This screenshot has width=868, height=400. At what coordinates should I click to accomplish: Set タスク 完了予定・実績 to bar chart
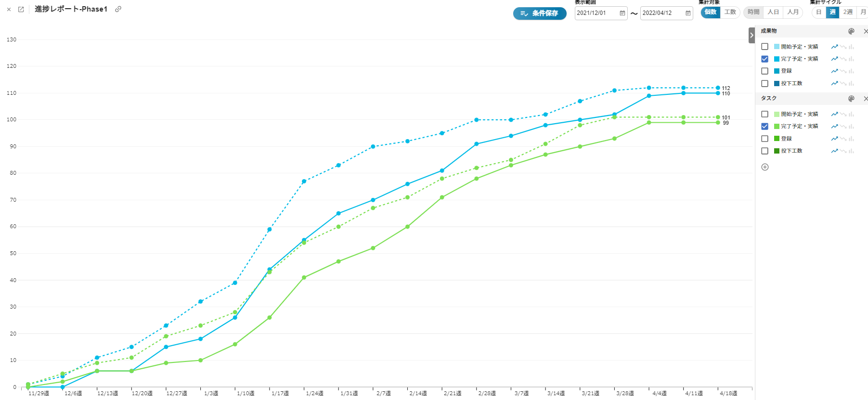[851, 126]
